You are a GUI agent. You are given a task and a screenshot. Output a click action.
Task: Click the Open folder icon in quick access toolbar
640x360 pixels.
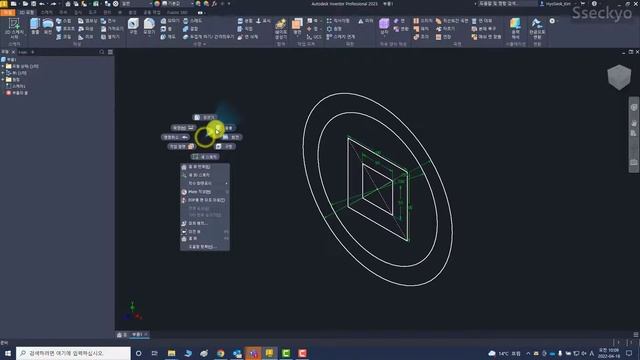click(x=25, y=4)
